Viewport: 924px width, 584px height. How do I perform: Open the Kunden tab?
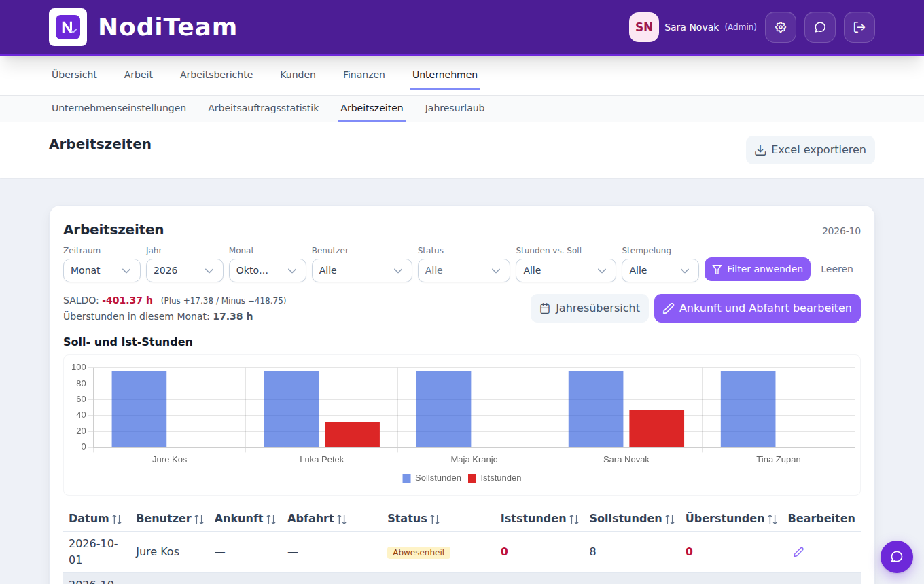[298, 75]
